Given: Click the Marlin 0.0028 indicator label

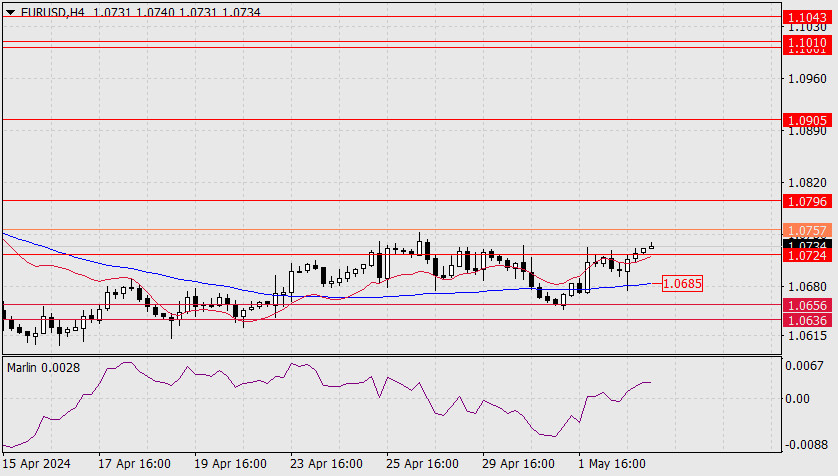Looking at the screenshot, I should point(43,368).
